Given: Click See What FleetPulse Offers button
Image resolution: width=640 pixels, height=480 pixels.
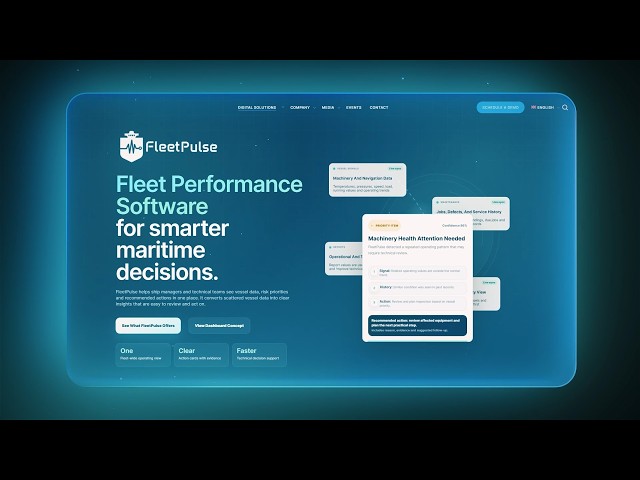Looking at the screenshot, I should coord(148,326).
